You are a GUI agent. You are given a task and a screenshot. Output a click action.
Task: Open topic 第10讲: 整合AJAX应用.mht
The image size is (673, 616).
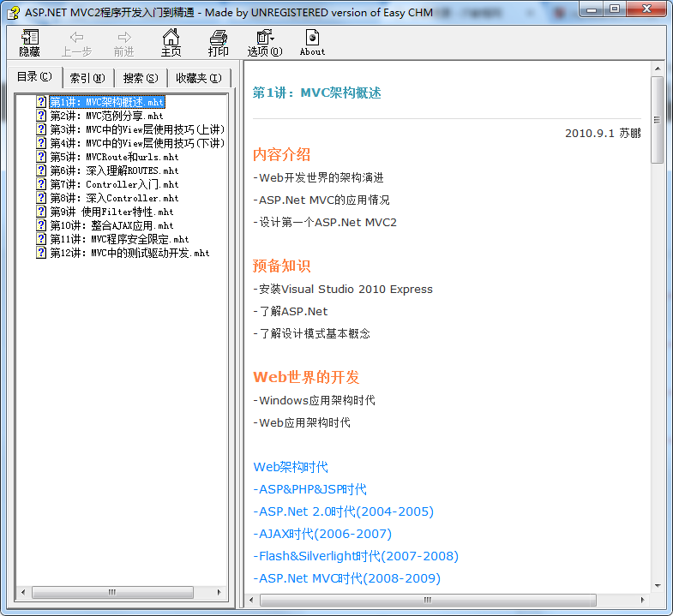pos(111,225)
